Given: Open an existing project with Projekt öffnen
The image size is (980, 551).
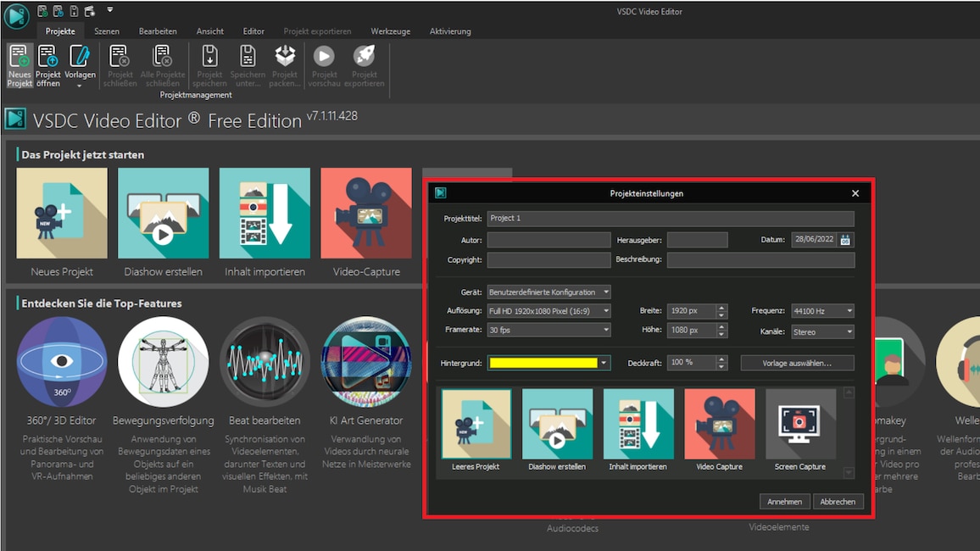Looking at the screenshot, I should [48, 66].
